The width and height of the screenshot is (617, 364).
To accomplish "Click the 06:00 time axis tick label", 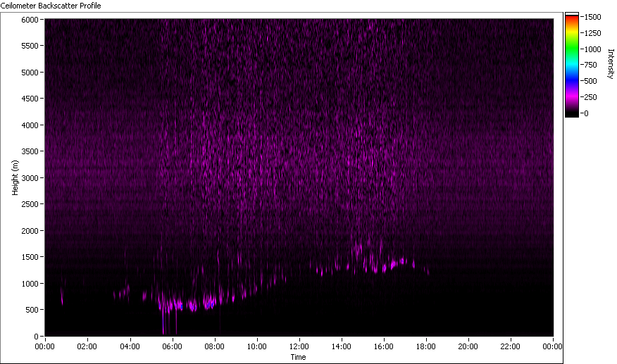I will [x=172, y=346].
